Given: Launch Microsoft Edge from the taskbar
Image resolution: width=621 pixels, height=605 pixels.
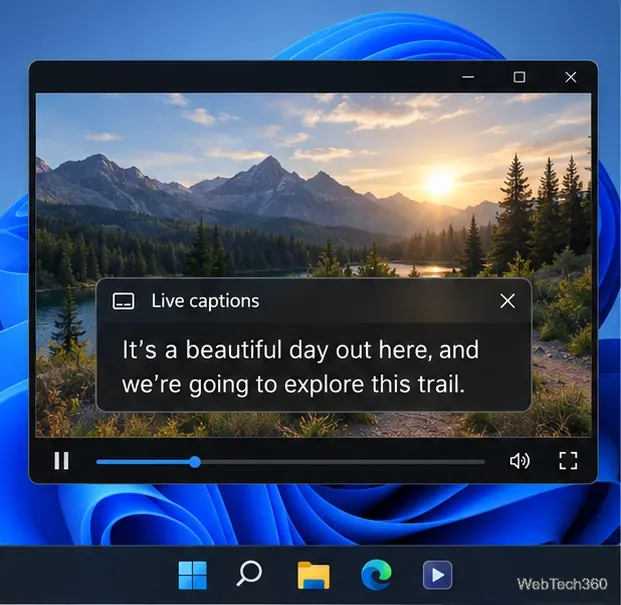Looking at the screenshot, I should coord(376,575).
